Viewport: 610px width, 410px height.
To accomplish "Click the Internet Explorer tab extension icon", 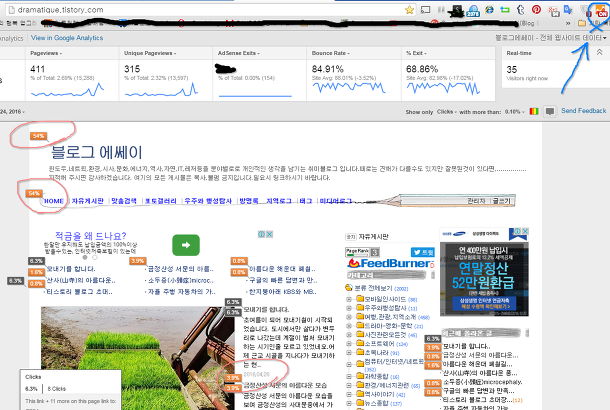I will pos(489,9).
